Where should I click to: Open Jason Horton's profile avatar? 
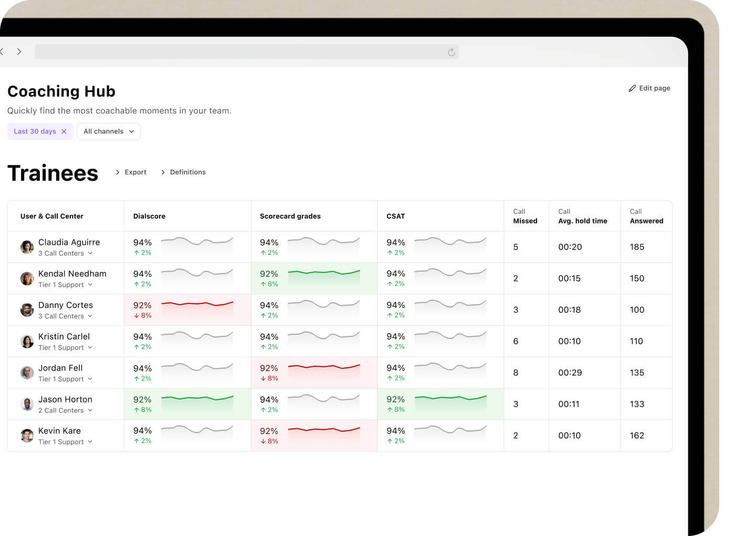click(x=27, y=404)
